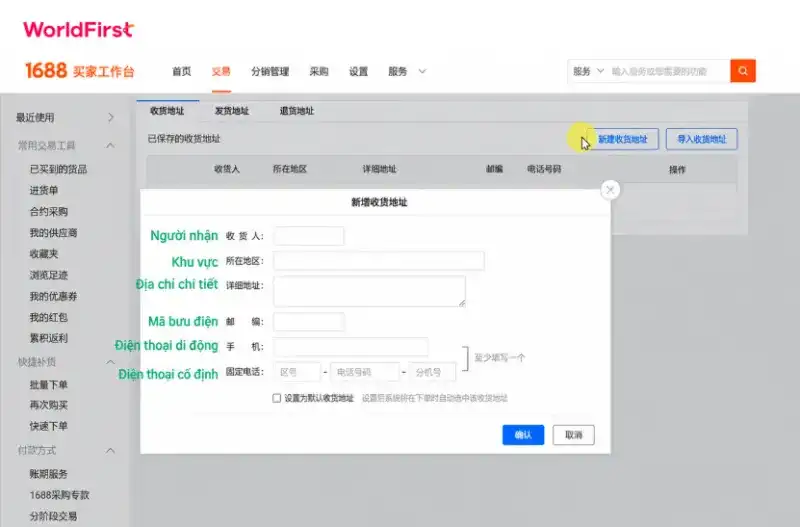The width and height of the screenshot is (800, 527).
Task: Expand the 服务 menu chevron in top navigation
Action: coord(422,71)
